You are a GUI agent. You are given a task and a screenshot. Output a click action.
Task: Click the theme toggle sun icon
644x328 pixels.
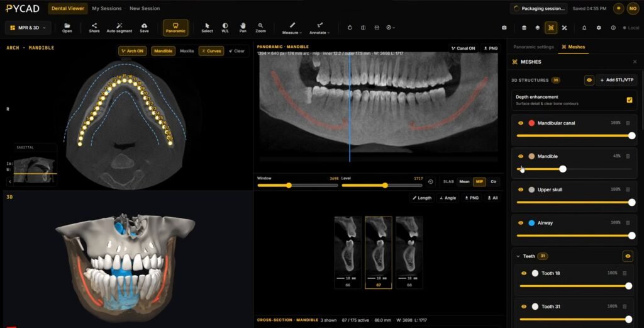618,8
